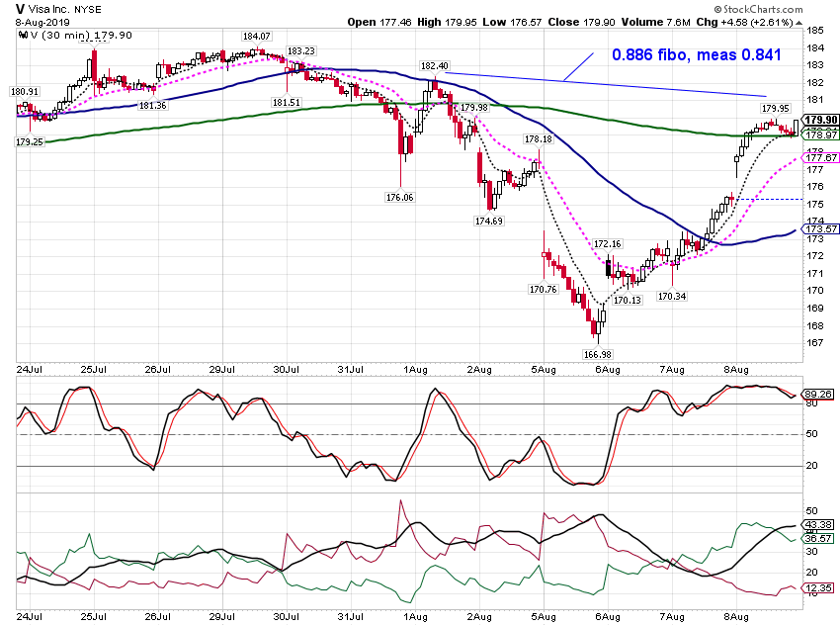The image size is (840, 626).
Task: Select the blue "0.886 fibo, meas 0.841" annotation
Action: click(x=697, y=54)
